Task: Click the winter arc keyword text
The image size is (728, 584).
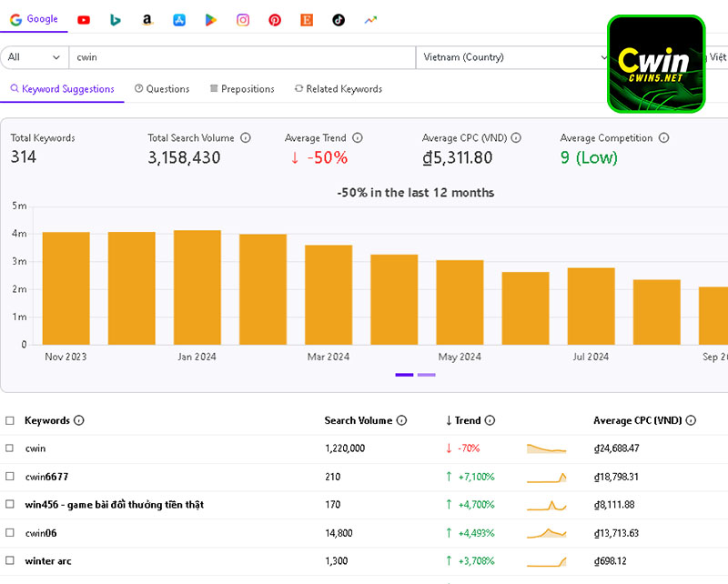Action: tap(48, 561)
